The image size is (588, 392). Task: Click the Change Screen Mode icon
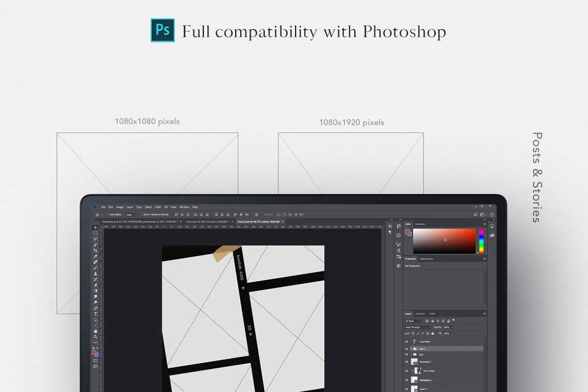pos(95,367)
